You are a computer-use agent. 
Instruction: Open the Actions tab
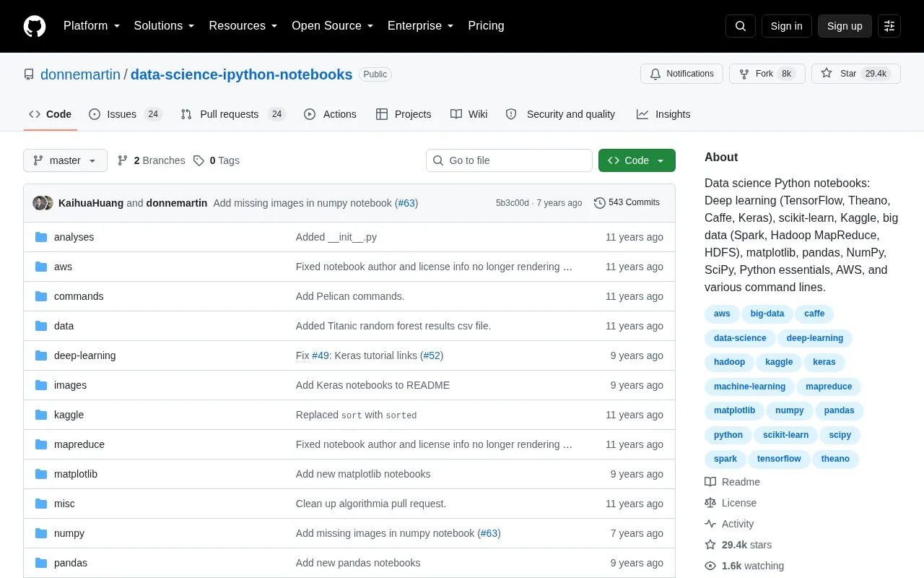coord(330,114)
